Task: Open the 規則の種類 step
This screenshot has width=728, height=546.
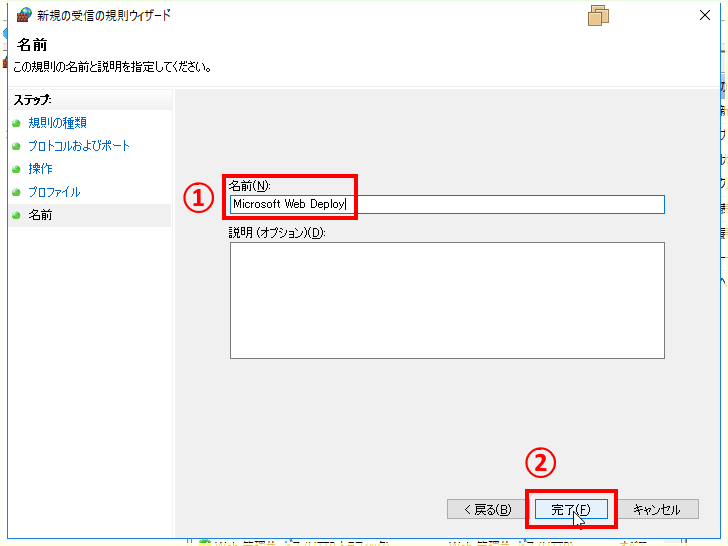Action: click(x=58, y=123)
